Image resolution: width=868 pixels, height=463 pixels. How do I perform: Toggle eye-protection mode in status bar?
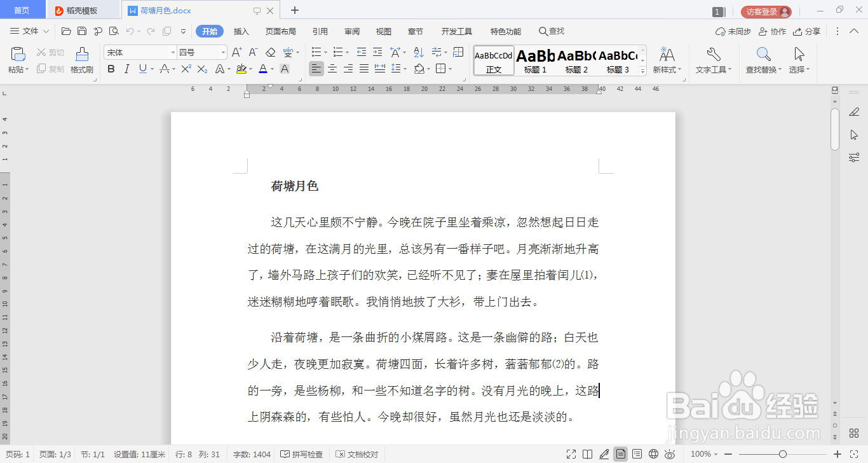[x=670, y=454]
